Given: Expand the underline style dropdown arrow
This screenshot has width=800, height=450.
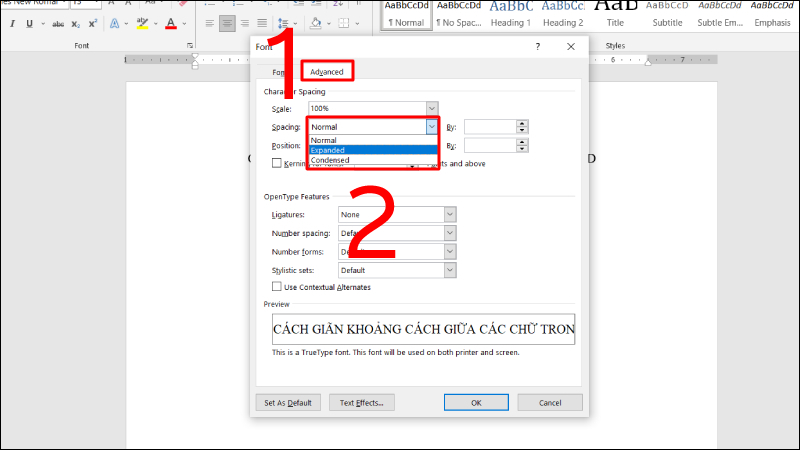Looking at the screenshot, I should [x=43, y=23].
